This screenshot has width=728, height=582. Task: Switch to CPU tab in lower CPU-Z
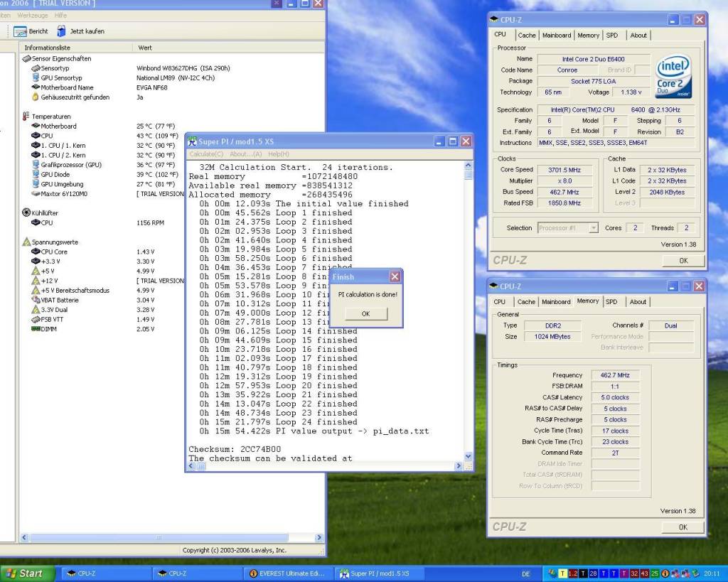coord(500,302)
